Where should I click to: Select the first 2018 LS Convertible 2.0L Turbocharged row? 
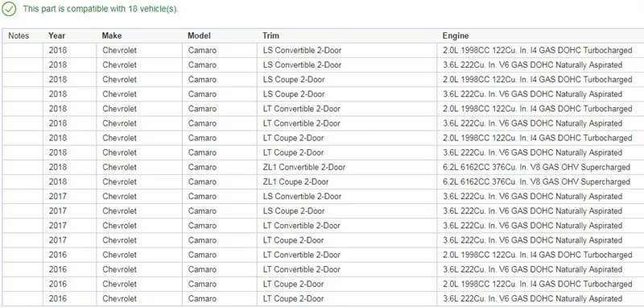323,51
